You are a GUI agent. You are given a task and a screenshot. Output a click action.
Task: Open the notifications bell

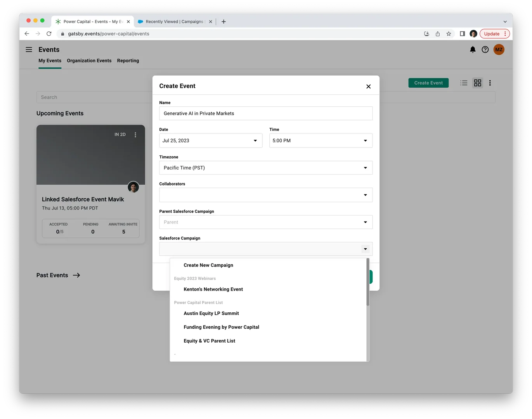tap(472, 49)
